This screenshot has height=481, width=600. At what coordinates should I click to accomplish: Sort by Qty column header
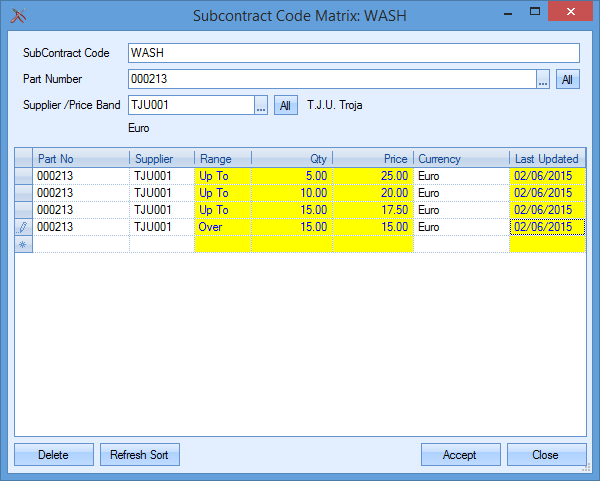(x=291, y=158)
